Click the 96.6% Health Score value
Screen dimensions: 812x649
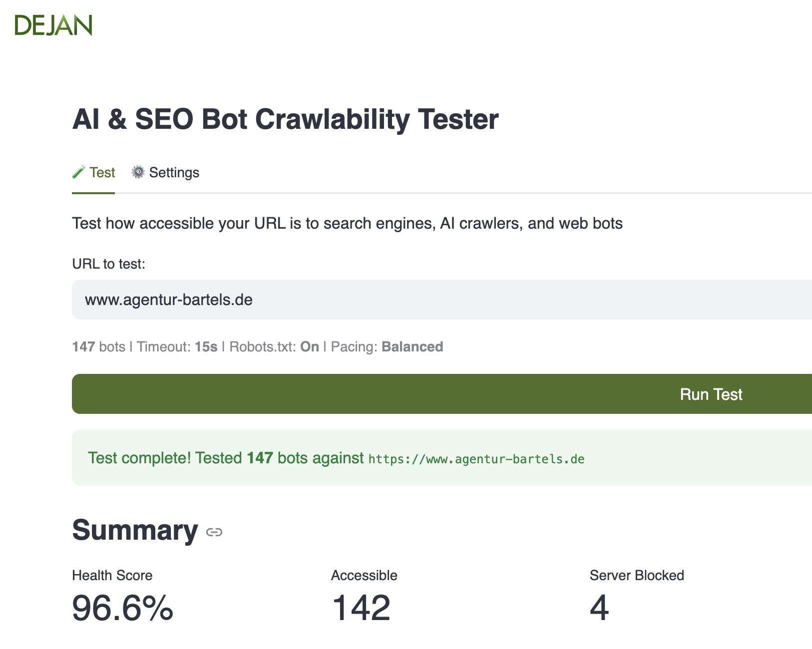click(x=123, y=608)
